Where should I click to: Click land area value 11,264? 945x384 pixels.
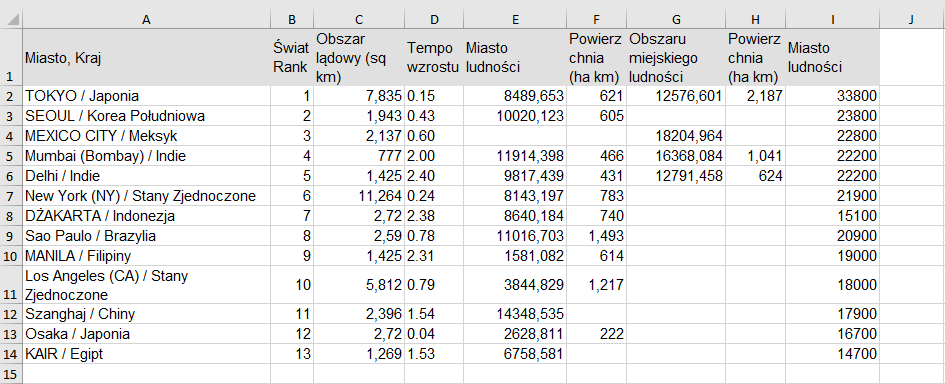click(x=359, y=196)
